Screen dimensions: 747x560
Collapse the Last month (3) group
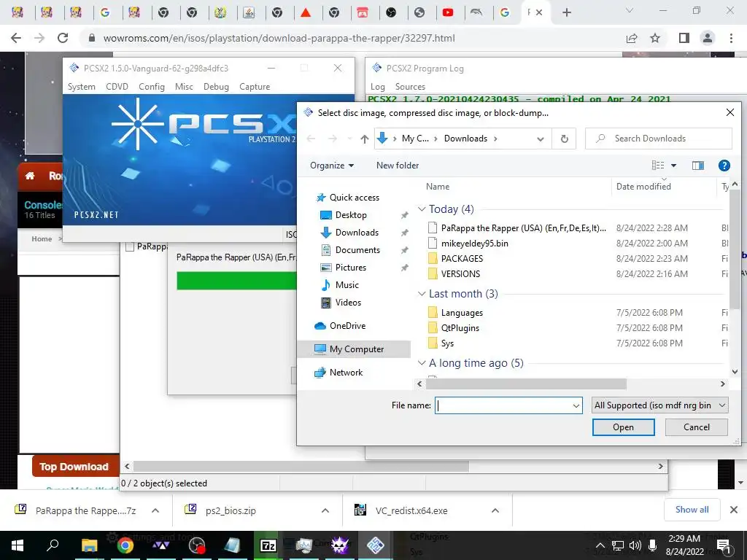click(x=421, y=294)
